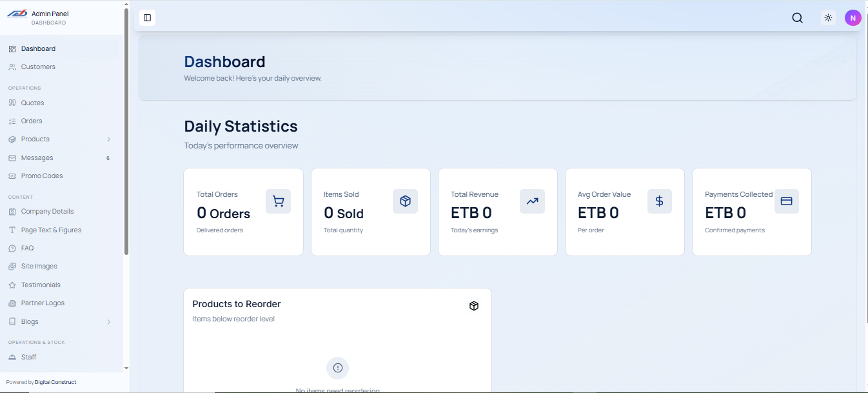Expand the Blogs submenu chevron
The height and width of the screenshot is (393, 868).
click(108, 322)
